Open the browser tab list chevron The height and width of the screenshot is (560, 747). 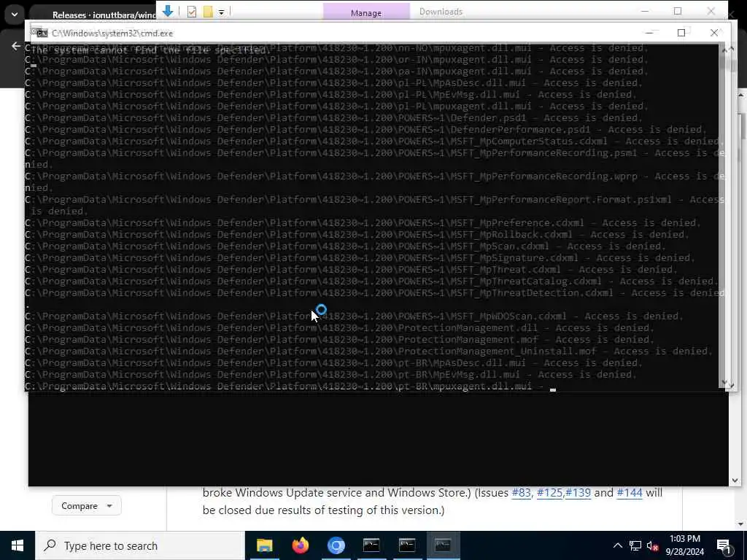pyautogui.click(x=15, y=15)
